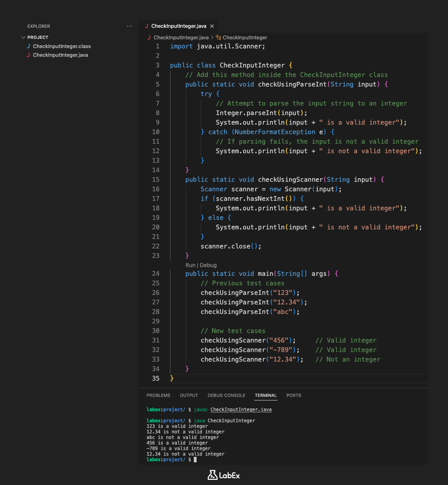Click the Debug CodeLens above main
This screenshot has width=448, height=485.
pos(208,265)
